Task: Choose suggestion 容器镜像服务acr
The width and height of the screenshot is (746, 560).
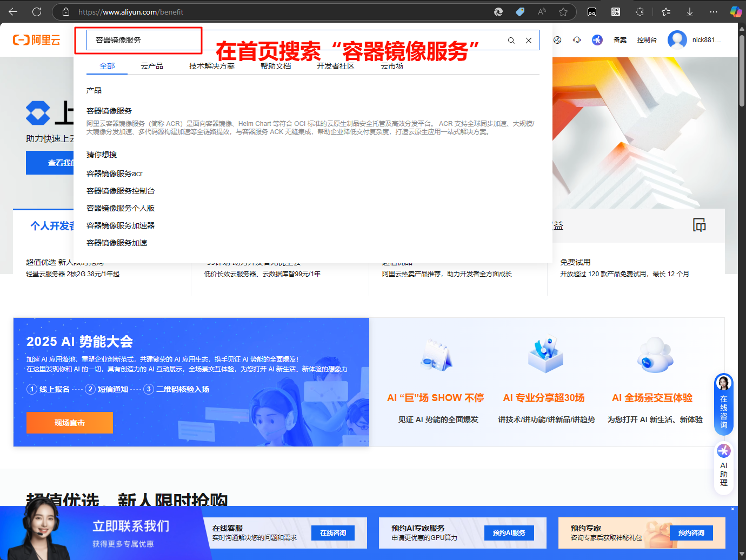Action: coord(115,174)
